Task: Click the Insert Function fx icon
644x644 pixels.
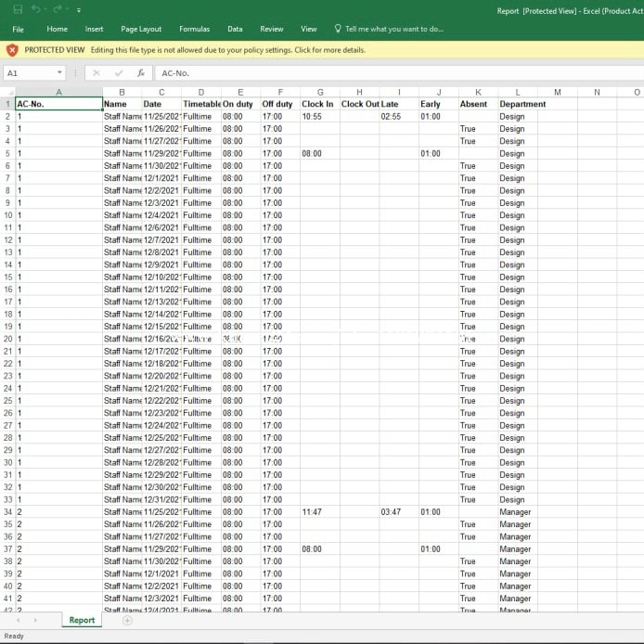Action: coord(140,72)
